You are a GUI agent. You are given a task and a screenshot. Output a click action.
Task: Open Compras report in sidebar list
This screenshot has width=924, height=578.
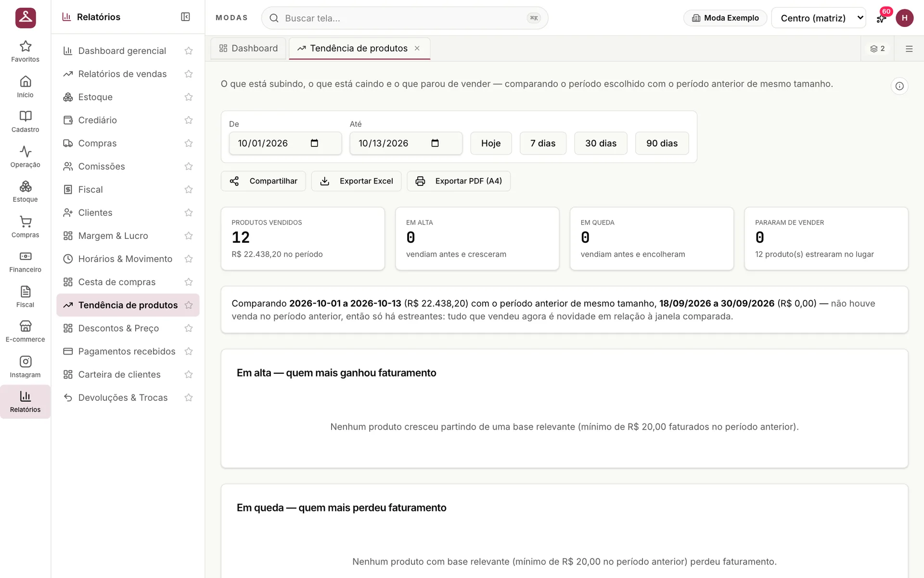pos(98,143)
